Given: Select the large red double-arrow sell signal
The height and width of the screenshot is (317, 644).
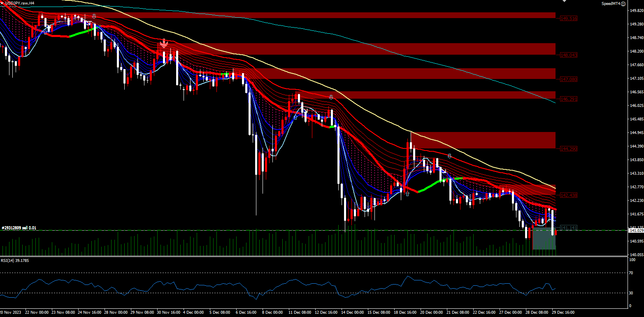Looking at the screenshot, I should coord(164,44).
